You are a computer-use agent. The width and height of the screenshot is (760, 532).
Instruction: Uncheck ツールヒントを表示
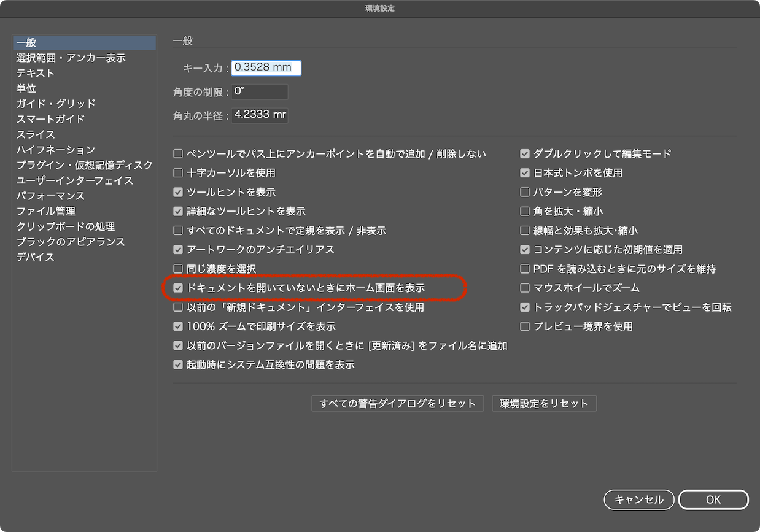(178, 192)
